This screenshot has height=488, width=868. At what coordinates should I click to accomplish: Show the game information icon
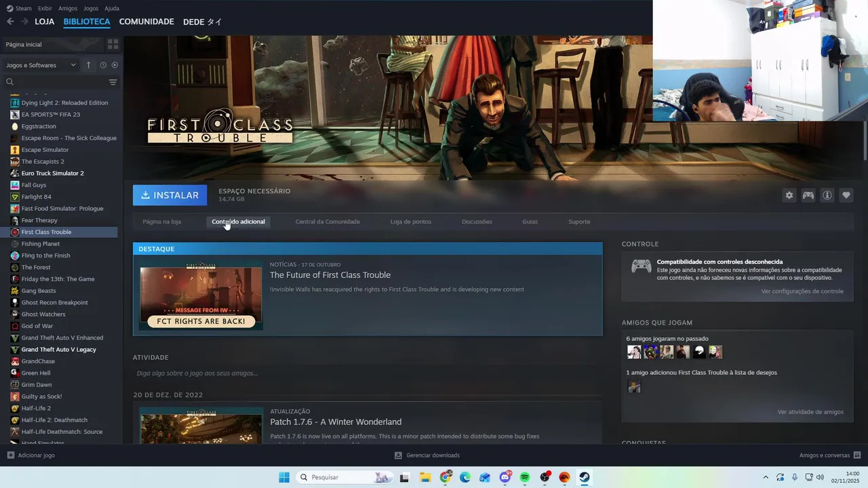click(827, 195)
